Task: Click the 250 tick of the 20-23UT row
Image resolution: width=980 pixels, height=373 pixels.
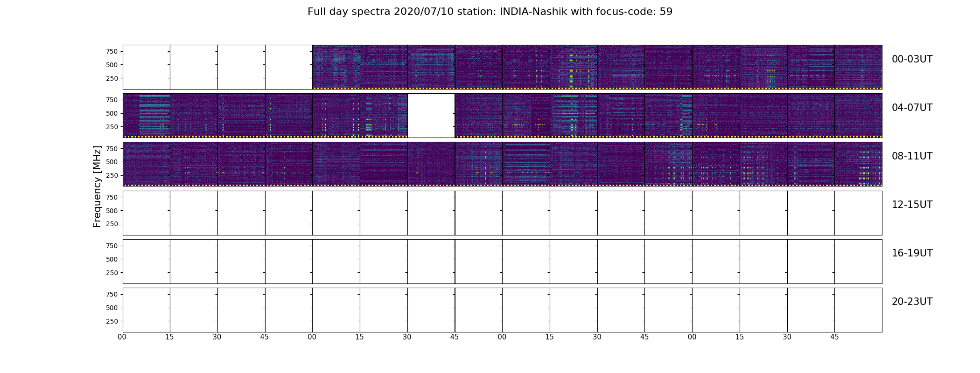Action: point(112,321)
